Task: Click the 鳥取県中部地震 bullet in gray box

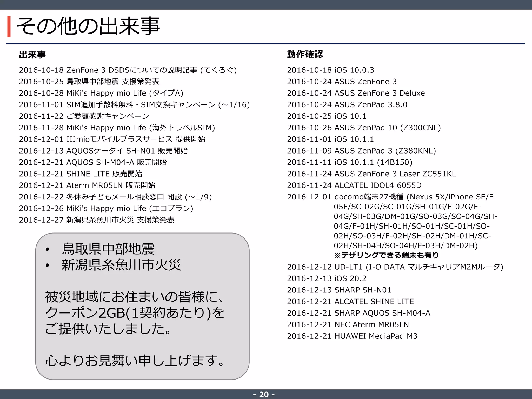Action: point(108,249)
